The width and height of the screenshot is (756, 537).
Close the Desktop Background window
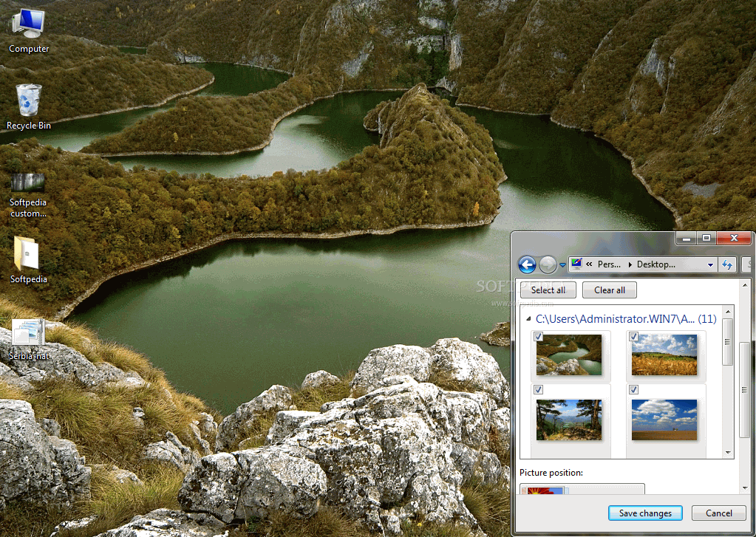pos(734,238)
